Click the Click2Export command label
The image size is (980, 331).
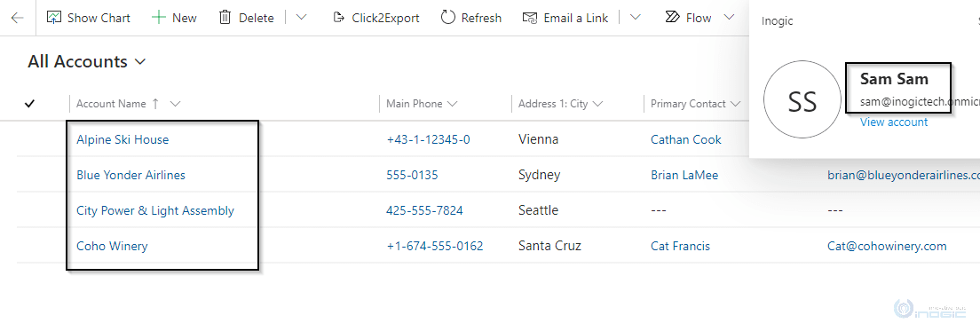(x=385, y=18)
